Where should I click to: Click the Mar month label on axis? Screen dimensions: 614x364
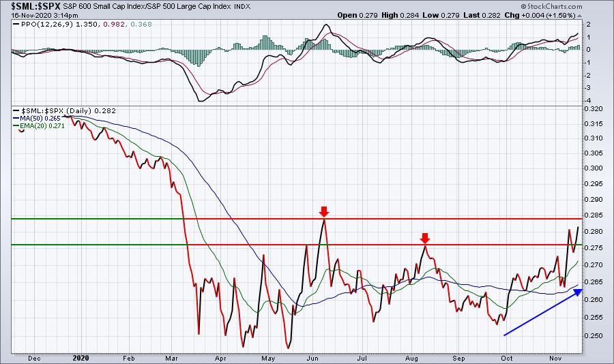click(x=171, y=359)
